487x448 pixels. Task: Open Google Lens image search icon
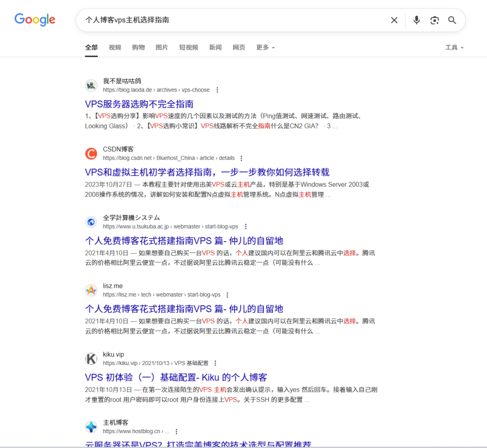point(435,20)
